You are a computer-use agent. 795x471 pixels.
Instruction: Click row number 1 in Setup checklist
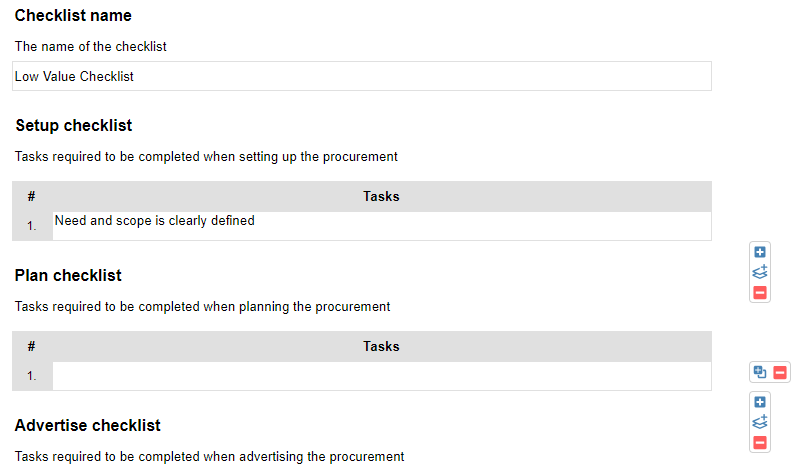click(32, 226)
